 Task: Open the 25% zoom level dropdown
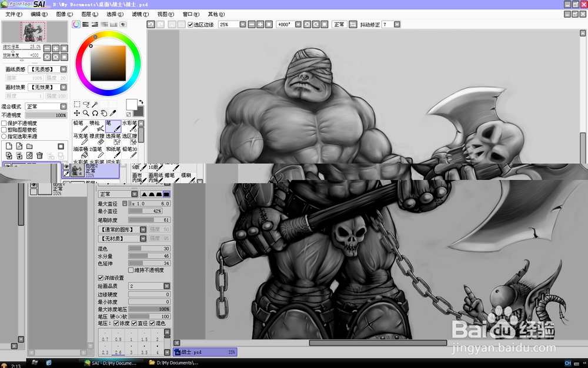(243, 24)
